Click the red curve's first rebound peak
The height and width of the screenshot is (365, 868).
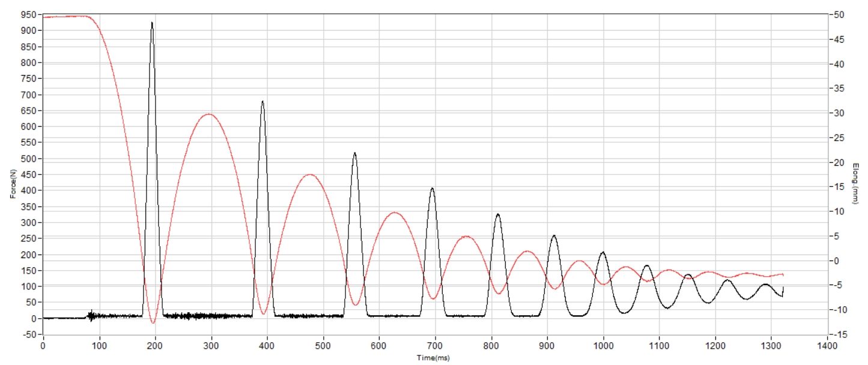tap(208, 114)
